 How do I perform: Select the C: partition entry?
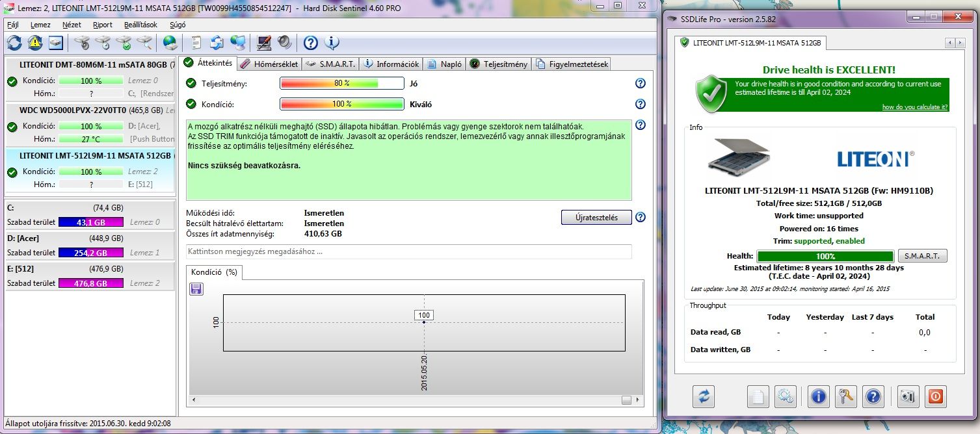pos(90,215)
